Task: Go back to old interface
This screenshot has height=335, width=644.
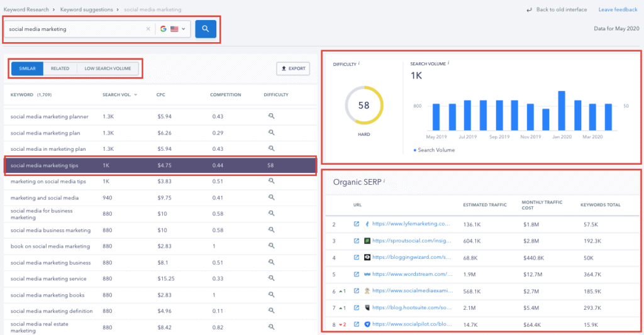Action: (x=557, y=10)
